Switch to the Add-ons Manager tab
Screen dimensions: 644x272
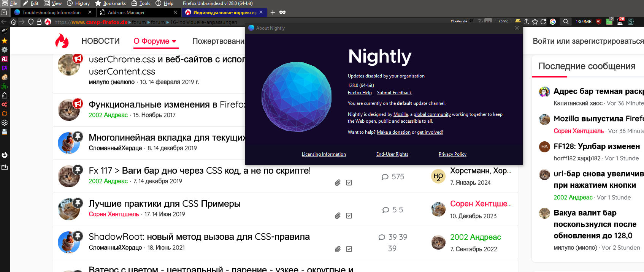point(138,13)
